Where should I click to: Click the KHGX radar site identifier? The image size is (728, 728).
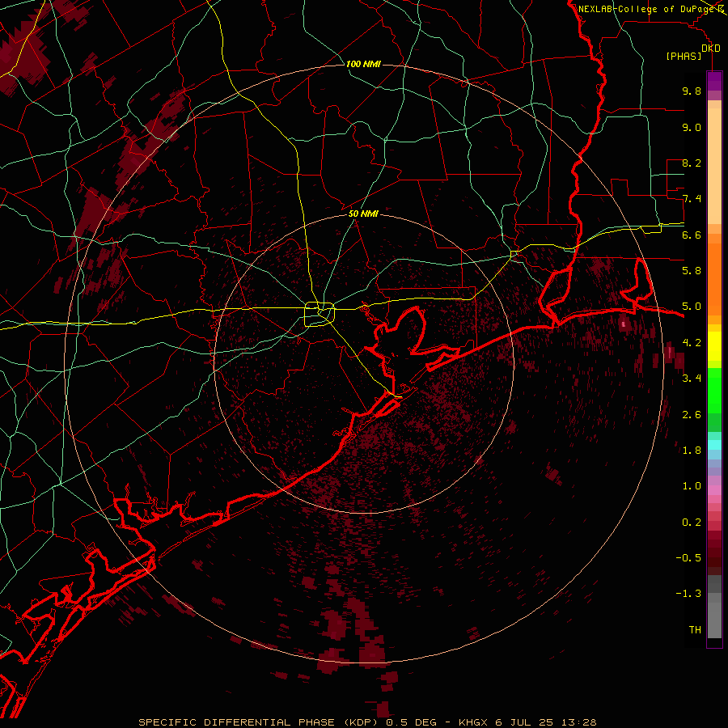click(x=473, y=722)
